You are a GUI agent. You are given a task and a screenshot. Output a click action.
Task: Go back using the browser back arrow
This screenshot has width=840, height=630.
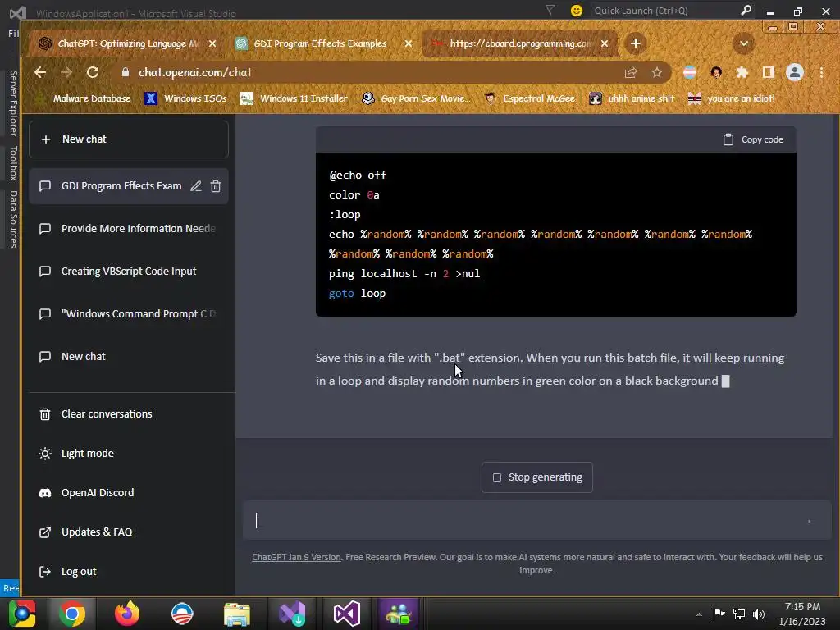40,72
